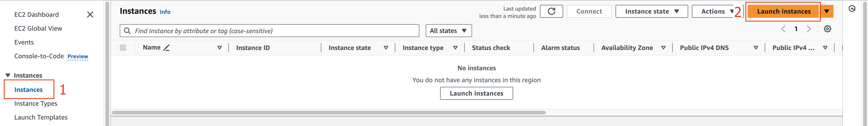Sort by the Public IPv4 ... column arrow
868x126 pixels.
825,48
